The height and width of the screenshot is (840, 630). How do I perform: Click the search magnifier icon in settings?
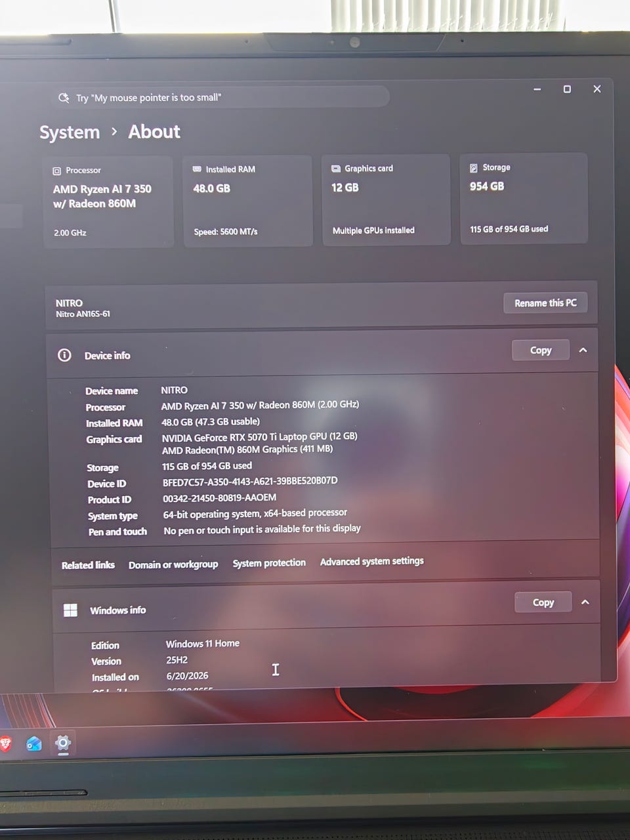tap(64, 98)
